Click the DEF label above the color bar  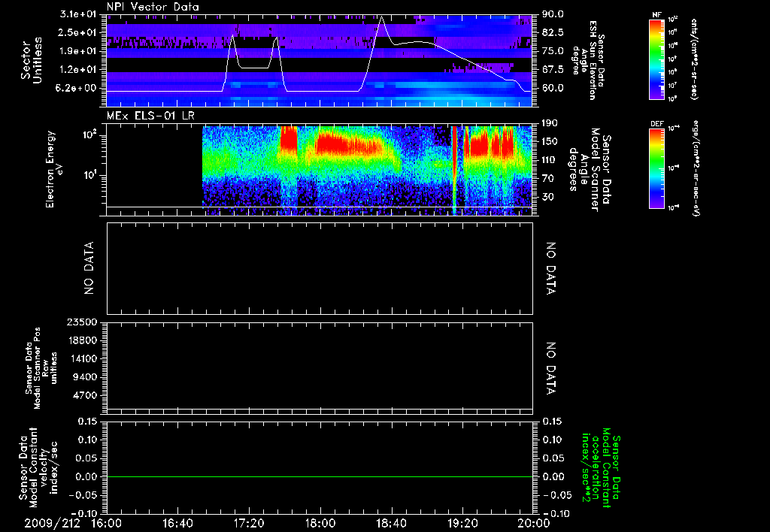[x=657, y=124]
